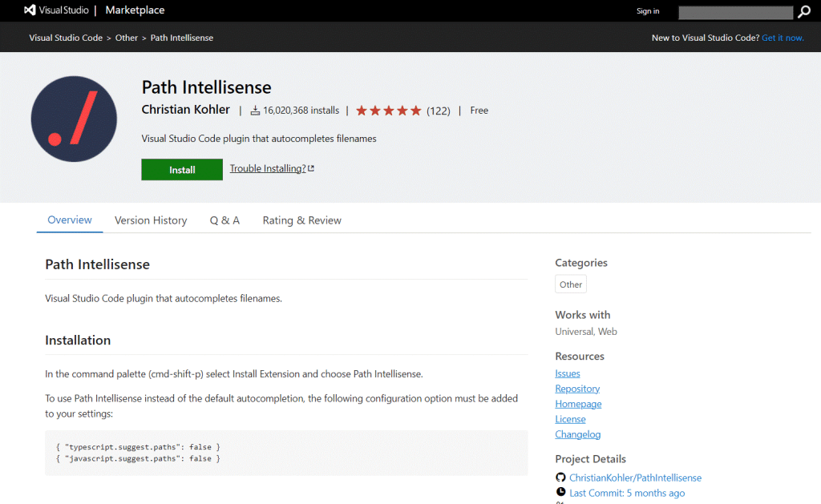Screen dimensions: 821x504
Task: Click the five-star rating icons
Action: coord(389,111)
